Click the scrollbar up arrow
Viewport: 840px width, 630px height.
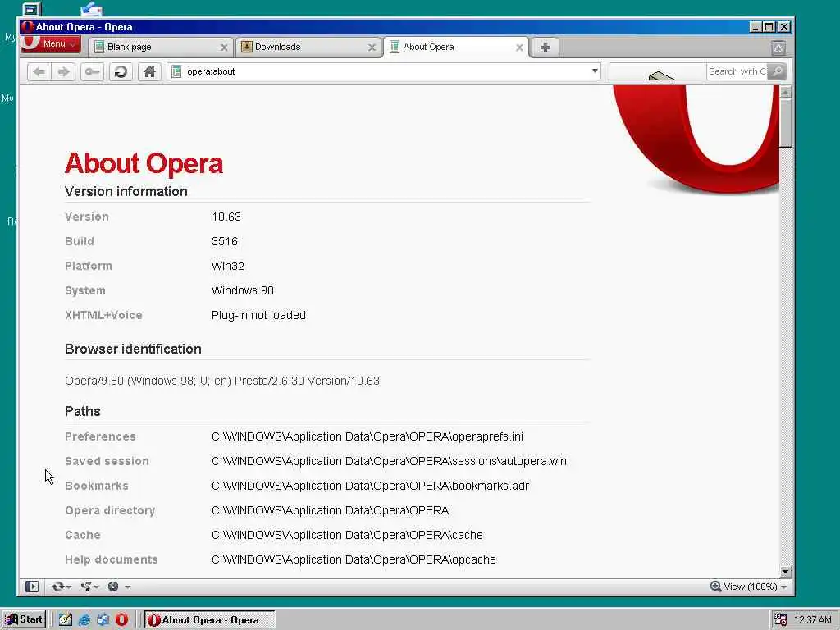click(785, 92)
